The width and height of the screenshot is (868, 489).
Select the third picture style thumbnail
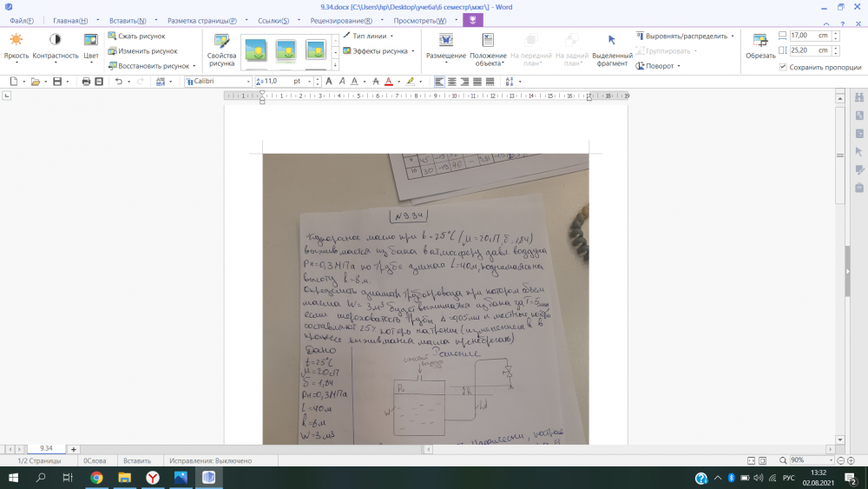[316, 50]
